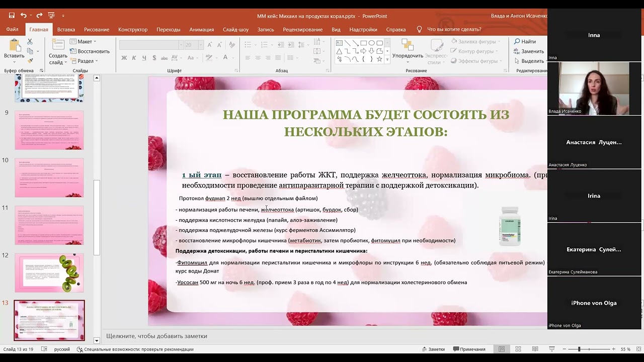The image size is (644, 362).
Task: Click the lightbulb tell-me icon
Action: point(420,29)
